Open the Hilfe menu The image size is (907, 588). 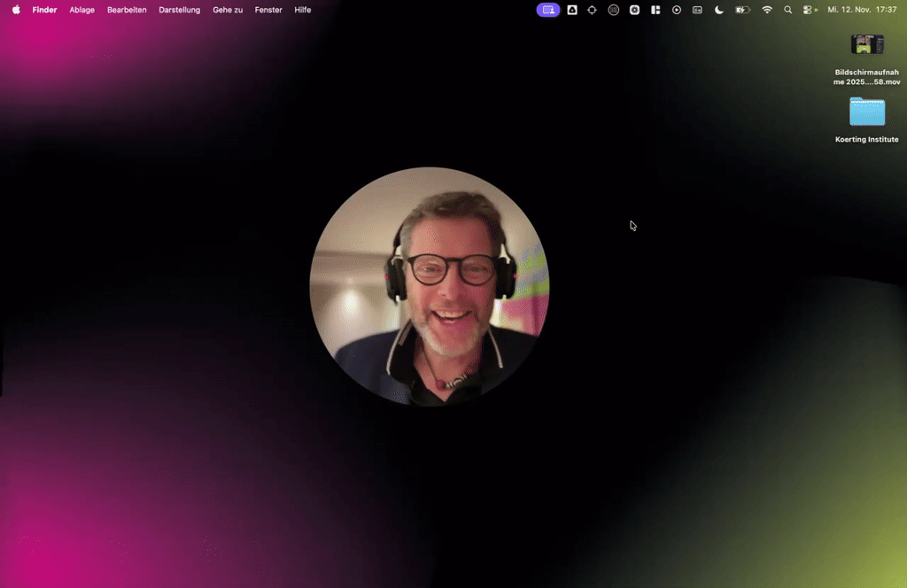[x=303, y=10]
